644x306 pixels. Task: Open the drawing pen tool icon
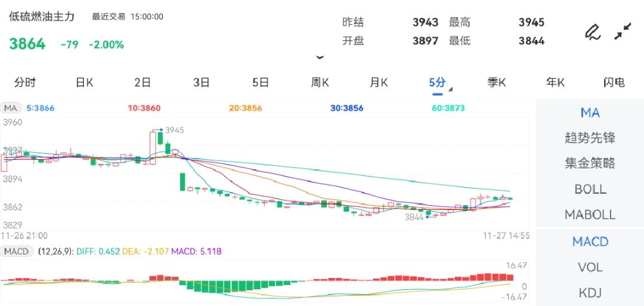(593, 32)
